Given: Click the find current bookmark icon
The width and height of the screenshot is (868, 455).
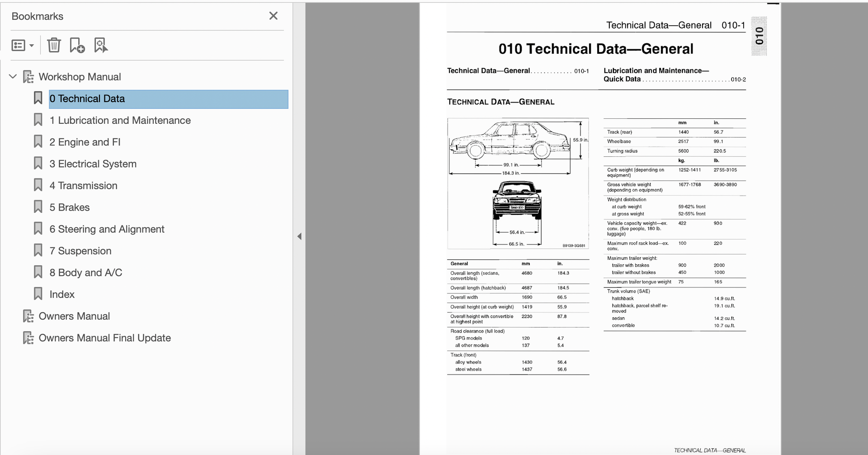Looking at the screenshot, I should point(100,45).
